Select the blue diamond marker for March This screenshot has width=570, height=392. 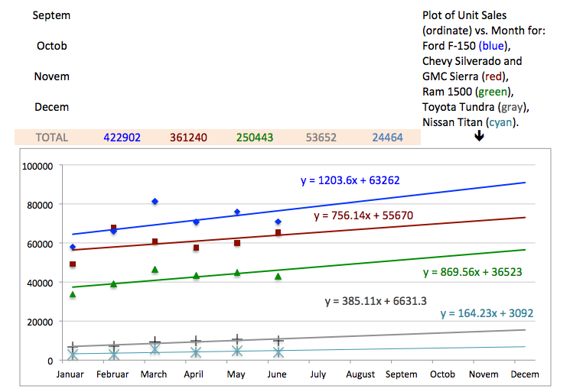click(x=155, y=201)
